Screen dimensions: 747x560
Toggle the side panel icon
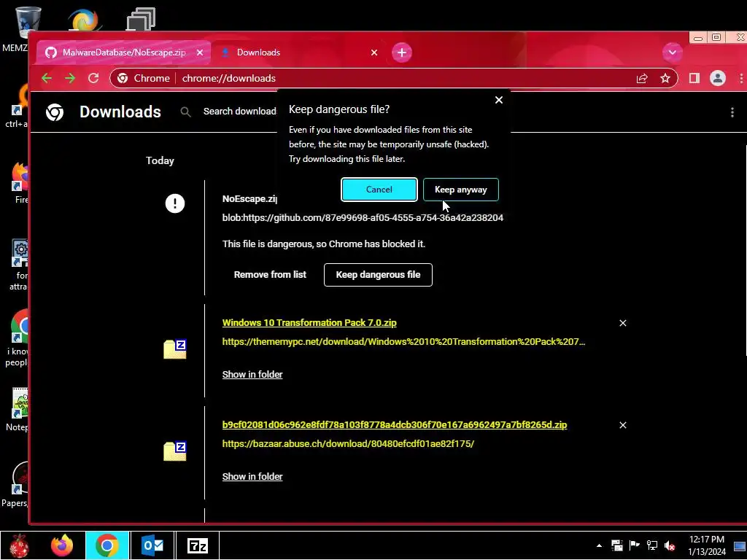pyautogui.click(x=694, y=78)
